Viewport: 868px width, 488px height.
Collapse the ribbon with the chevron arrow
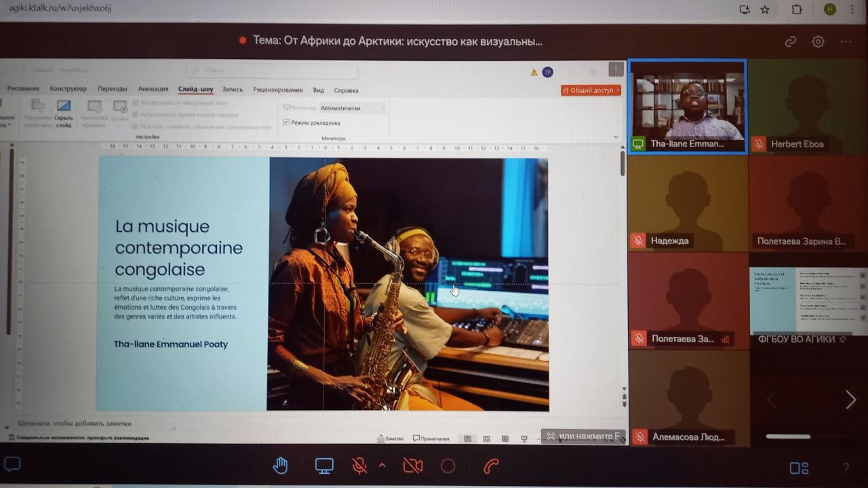pyautogui.click(x=616, y=137)
